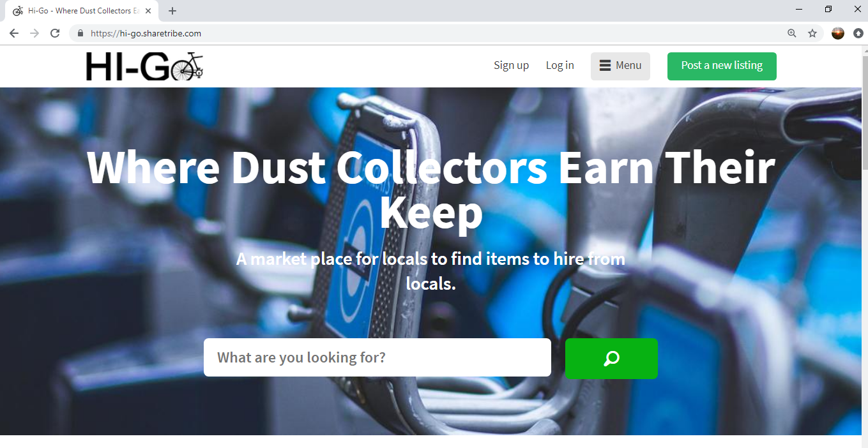Viewport: 868px width, 448px height.
Task: Focus the 'What are you looking for?' field
Action: coord(377,357)
